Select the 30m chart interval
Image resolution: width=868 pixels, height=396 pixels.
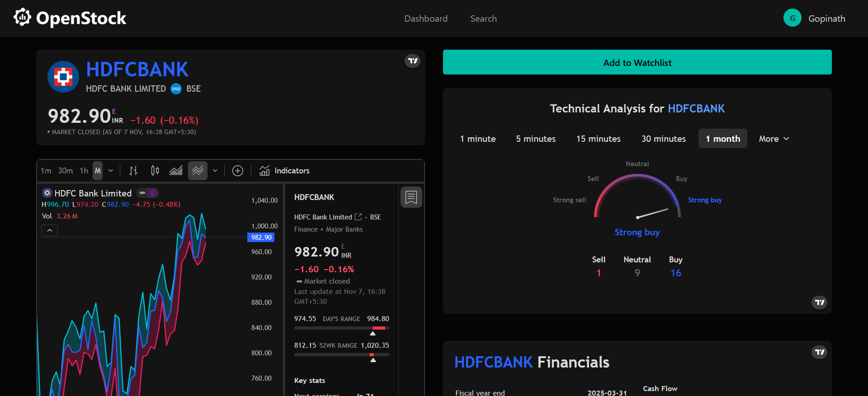pos(66,171)
